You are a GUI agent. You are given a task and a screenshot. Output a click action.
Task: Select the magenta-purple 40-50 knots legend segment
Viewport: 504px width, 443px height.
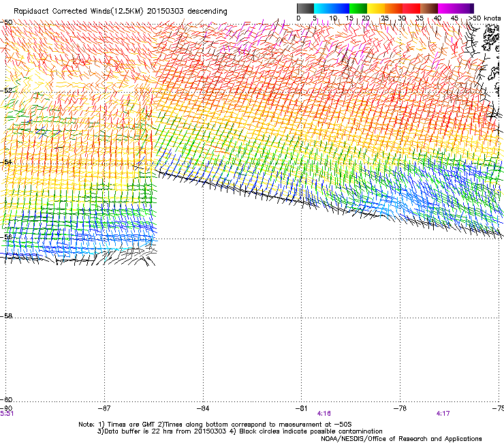tap(456, 8)
